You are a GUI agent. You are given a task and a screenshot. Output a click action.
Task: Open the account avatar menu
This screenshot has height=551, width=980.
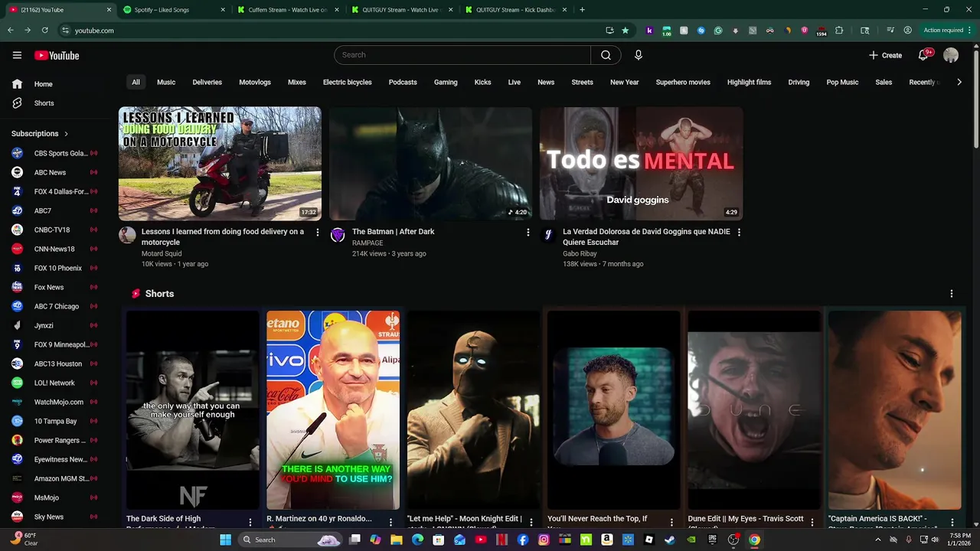point(951,55)
